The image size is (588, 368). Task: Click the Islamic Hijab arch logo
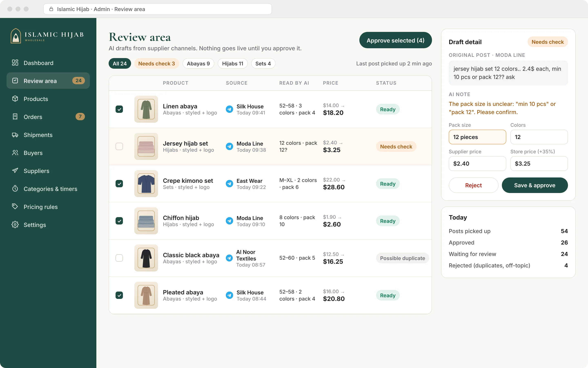coord(16,36)
